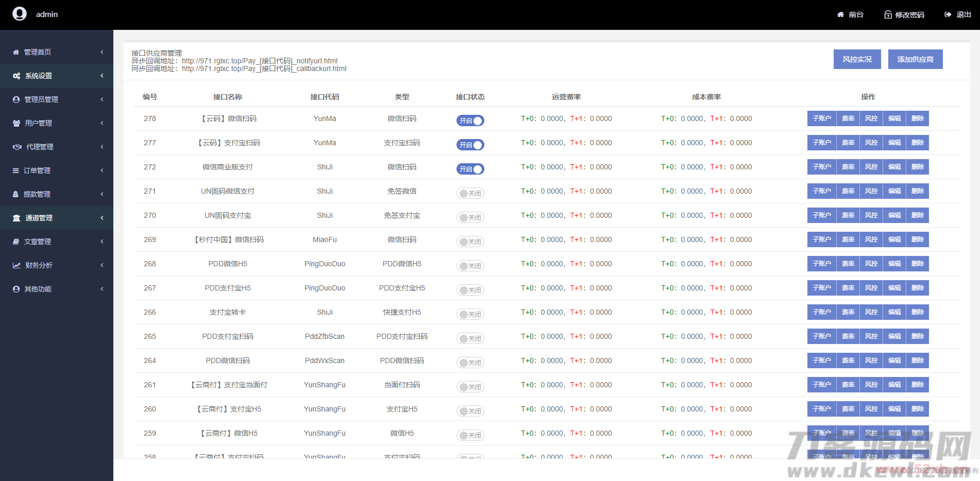Click the bank icon beside 通道管理
This screenshot has width=980, height=481.
(x=16, y=218)
